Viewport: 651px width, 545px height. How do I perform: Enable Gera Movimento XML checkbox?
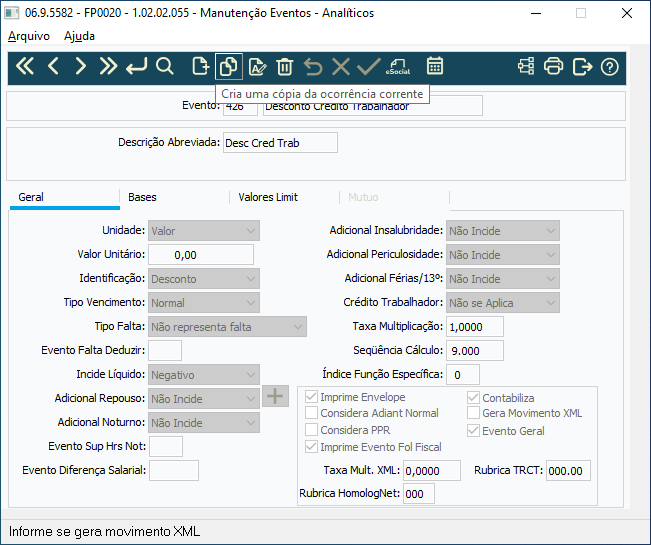473,413
